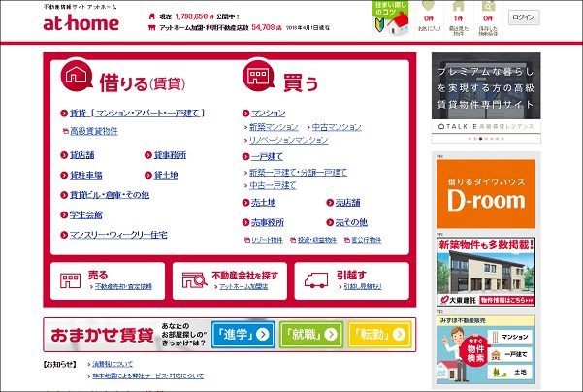
Task: Open マンション link under 買う
Action: (x=268, y=114)
